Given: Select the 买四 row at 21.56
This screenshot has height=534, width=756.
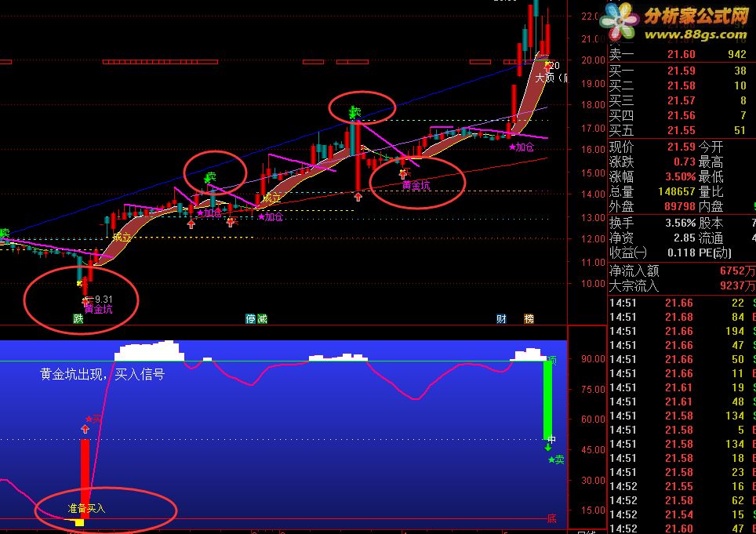Looking at the screenshot, I should coord(680,116).
